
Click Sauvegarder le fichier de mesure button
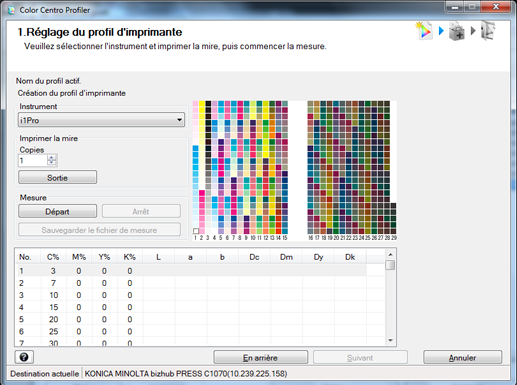coord(99,230)
